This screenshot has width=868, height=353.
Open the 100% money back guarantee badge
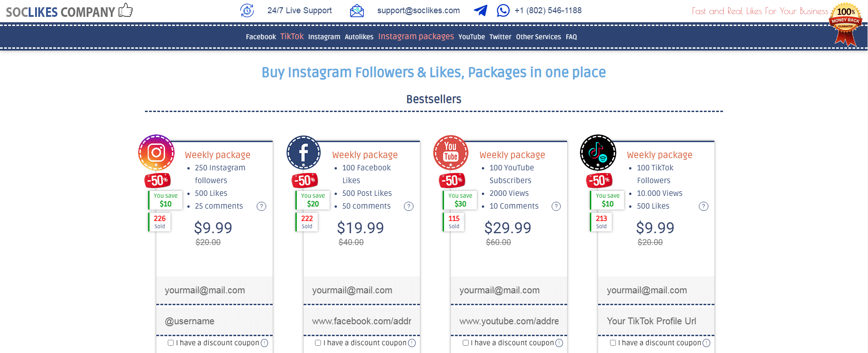(x=846, y=24)
